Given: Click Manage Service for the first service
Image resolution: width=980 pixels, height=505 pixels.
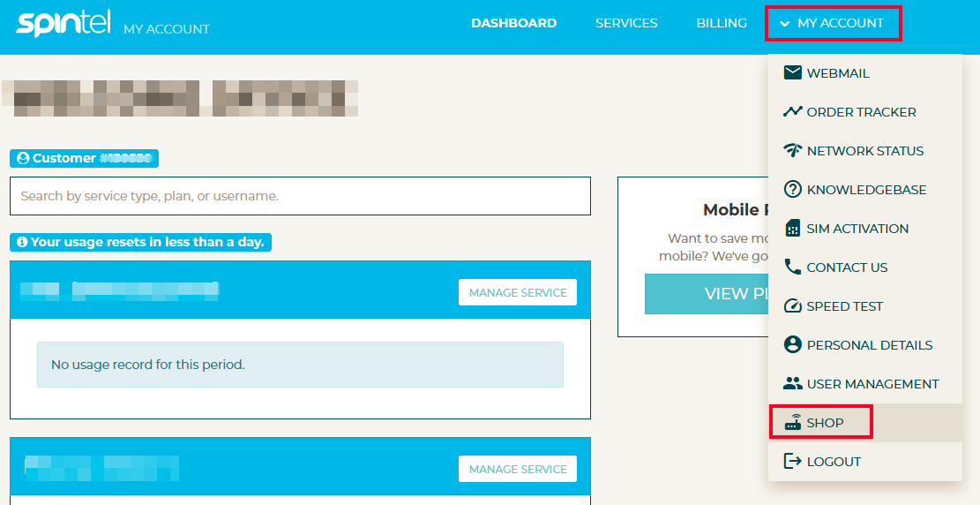Looking at the screenshot, I should click(518, 292).
